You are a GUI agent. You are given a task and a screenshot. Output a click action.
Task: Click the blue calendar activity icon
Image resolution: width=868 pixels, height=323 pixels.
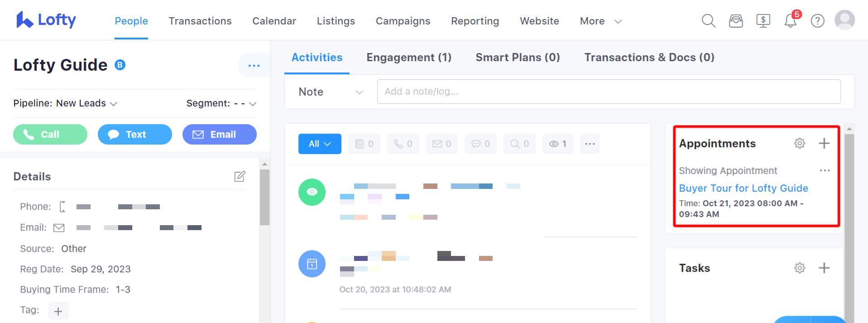(x=312, y=264)
